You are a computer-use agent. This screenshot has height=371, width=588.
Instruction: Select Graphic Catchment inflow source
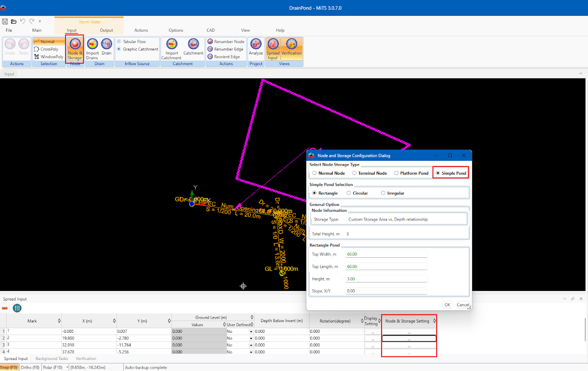tap(137, 49)
